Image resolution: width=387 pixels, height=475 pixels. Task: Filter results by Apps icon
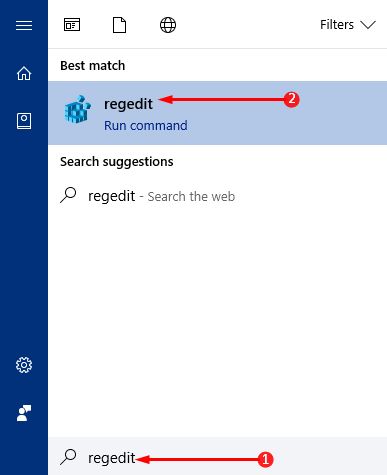(x=72, y=25)
